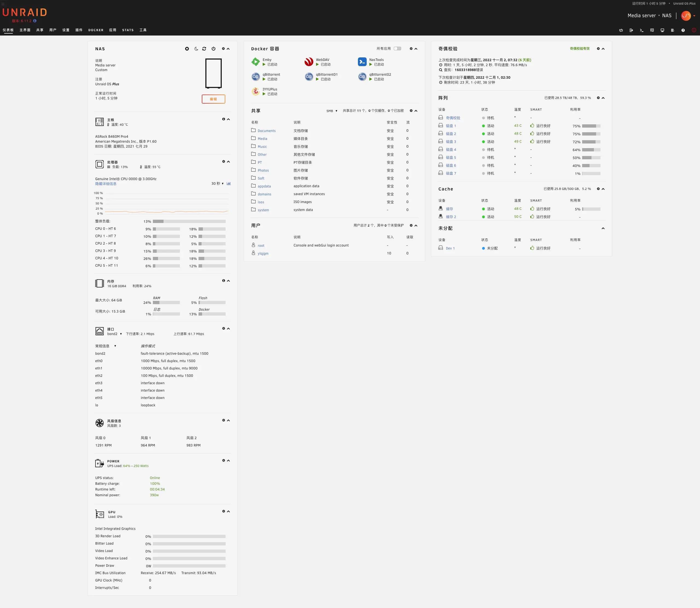This screenshot has width=700, height=608.
Task: Click the stop array icon in NAS panel
Action: [187, 49]
